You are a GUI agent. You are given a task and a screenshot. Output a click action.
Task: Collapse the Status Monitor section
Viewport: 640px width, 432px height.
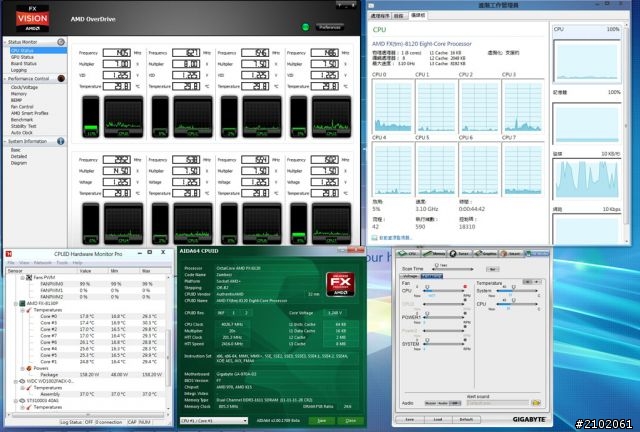(5, 42)
